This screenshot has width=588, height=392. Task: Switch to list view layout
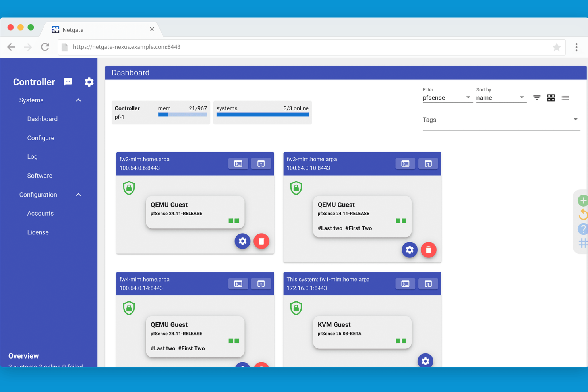pyautogui.click(x=565, y=98)
